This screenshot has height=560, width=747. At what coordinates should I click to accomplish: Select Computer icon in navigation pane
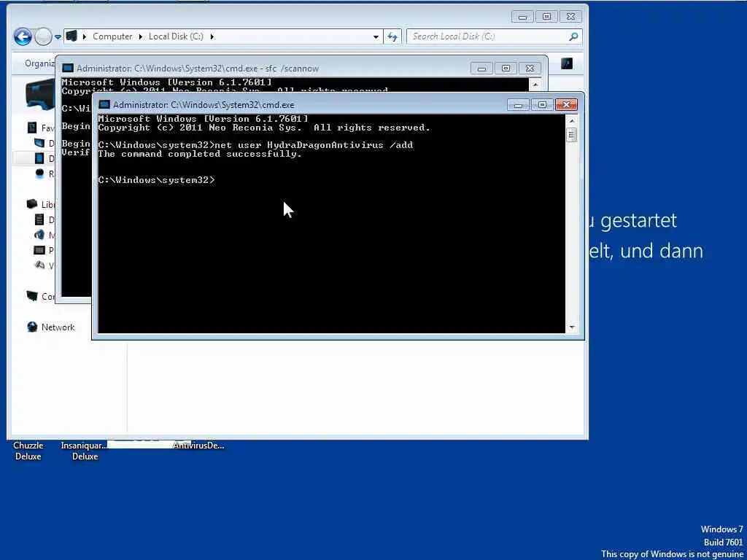pos(32,296)
